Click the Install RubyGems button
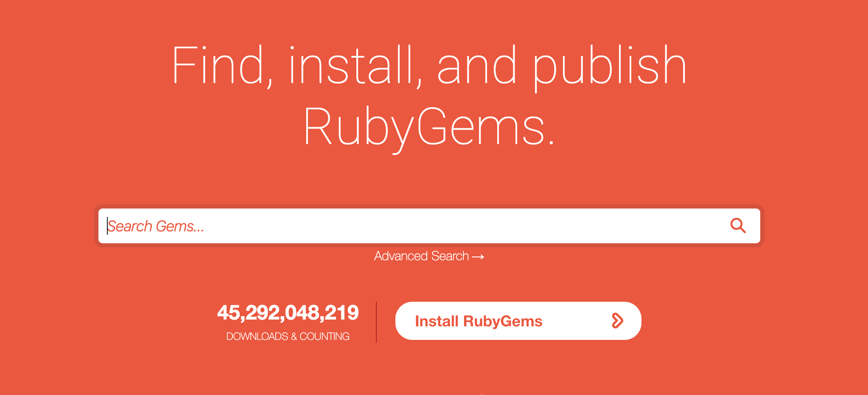Viewport: 868px width, 395px height. click(x=518, y=321)
